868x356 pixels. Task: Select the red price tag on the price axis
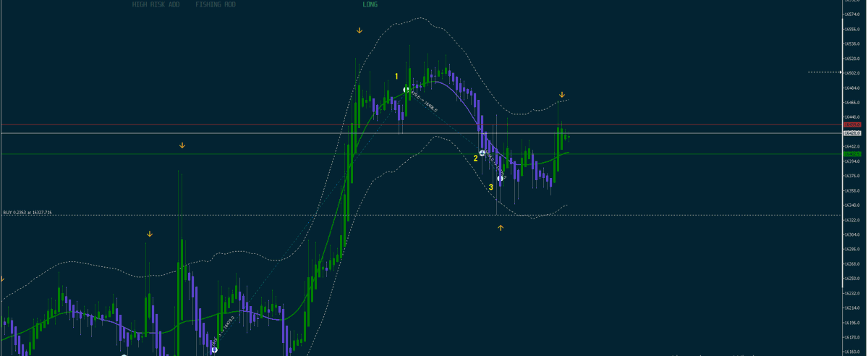[x=852, y=125]
